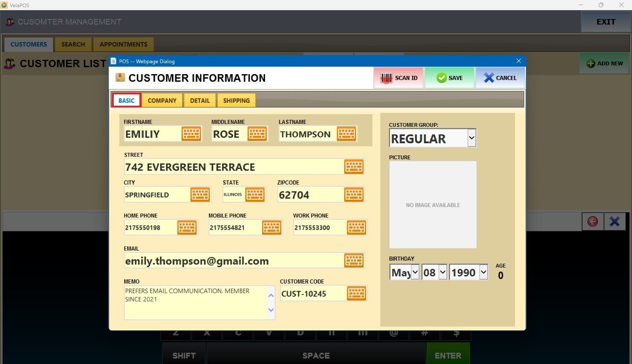The image size is (632, 364).
Task: Cancel editing customer information
Action: pyautogui.click(x=500, y=78)
